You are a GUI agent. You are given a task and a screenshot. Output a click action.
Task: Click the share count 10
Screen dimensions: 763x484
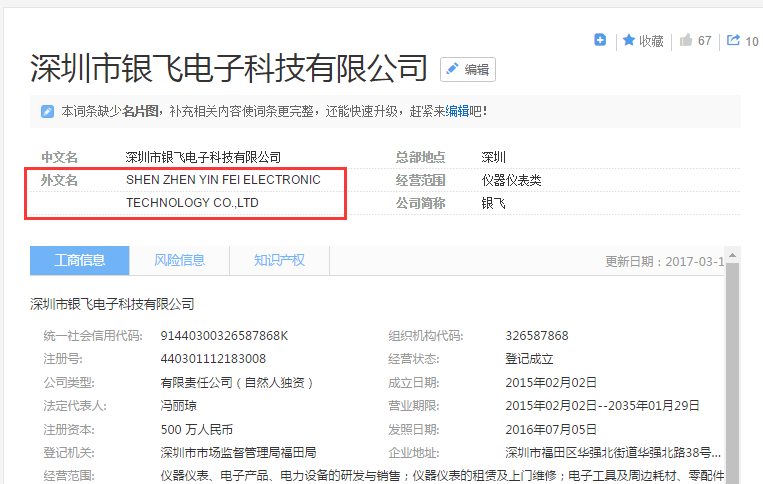pyautogui.click(x=752, y=42)
